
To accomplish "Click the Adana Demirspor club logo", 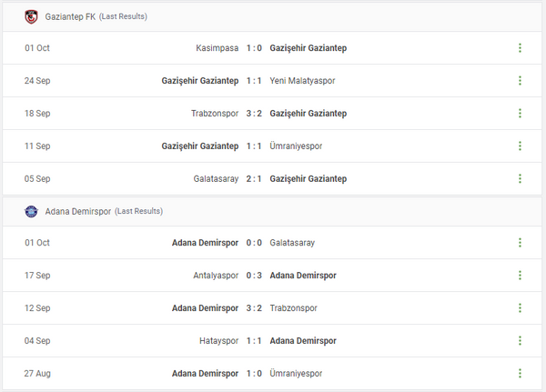I will click(31, 211).
